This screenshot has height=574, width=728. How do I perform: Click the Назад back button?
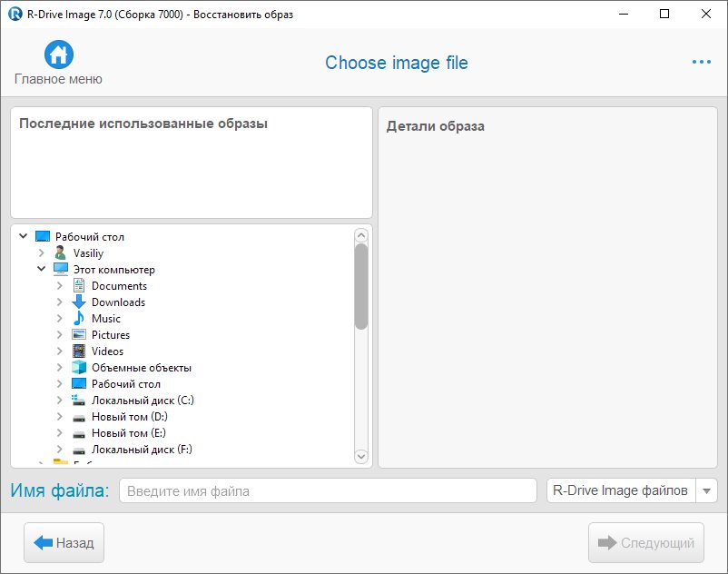[x=64, y=542]
